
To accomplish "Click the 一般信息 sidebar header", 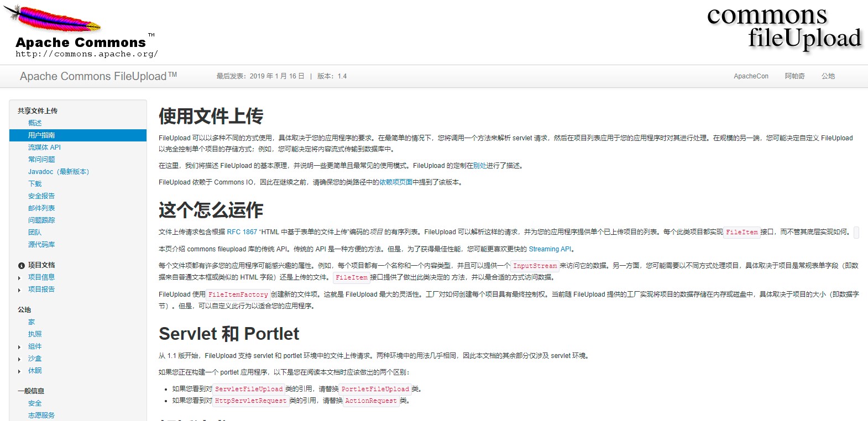I will [x=31, y=391].
